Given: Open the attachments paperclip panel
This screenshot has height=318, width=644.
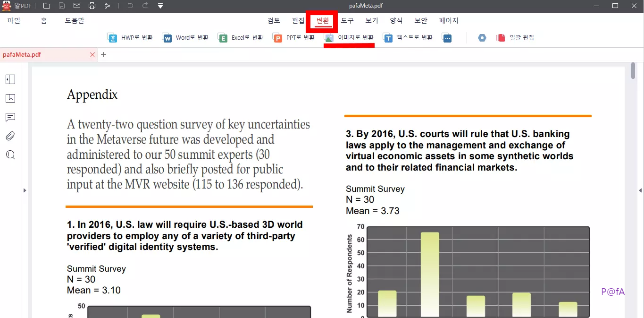Looking at the screenshot, I should [x=10, y=136].
